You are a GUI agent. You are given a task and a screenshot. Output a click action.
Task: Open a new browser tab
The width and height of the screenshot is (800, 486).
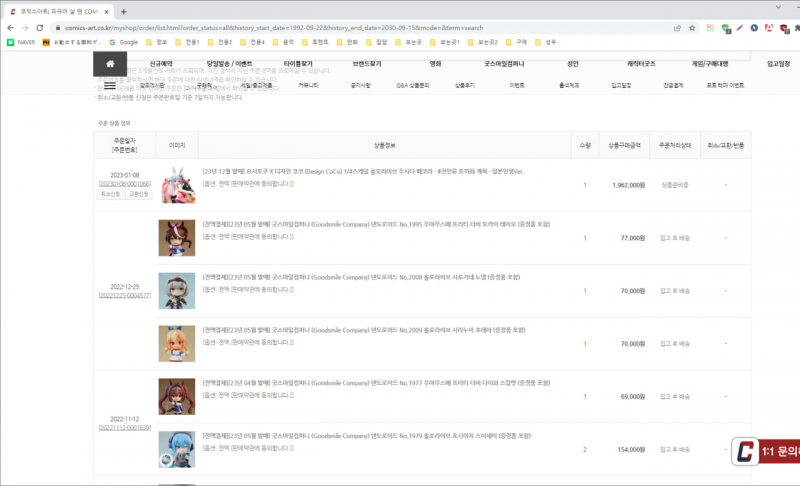tap(123, 11)
